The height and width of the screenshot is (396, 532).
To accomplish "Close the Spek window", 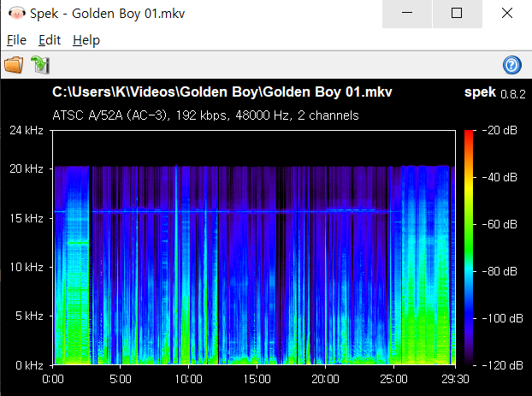I will pyautogui.click(x=507, y=14).
